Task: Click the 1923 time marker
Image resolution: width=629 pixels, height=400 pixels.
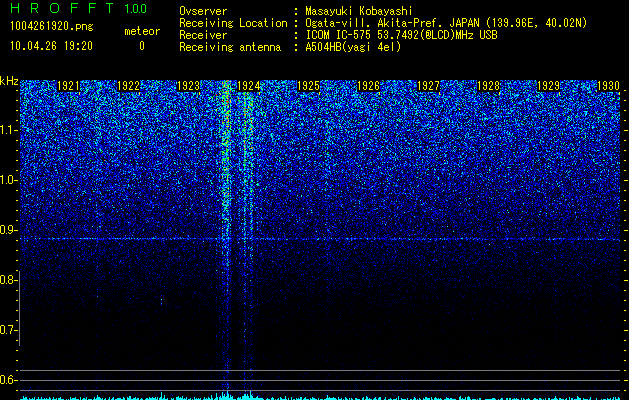Action: click(188, 86)
